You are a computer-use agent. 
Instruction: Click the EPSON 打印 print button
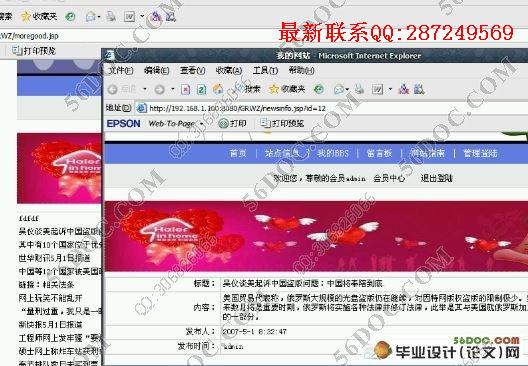click(233, 124)
